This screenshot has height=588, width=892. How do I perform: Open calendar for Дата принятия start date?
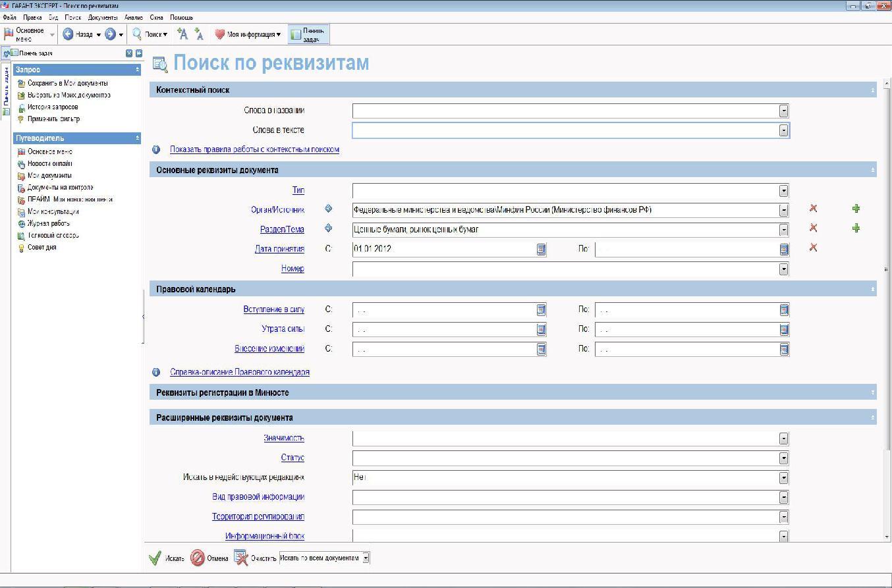click(541, 249)
